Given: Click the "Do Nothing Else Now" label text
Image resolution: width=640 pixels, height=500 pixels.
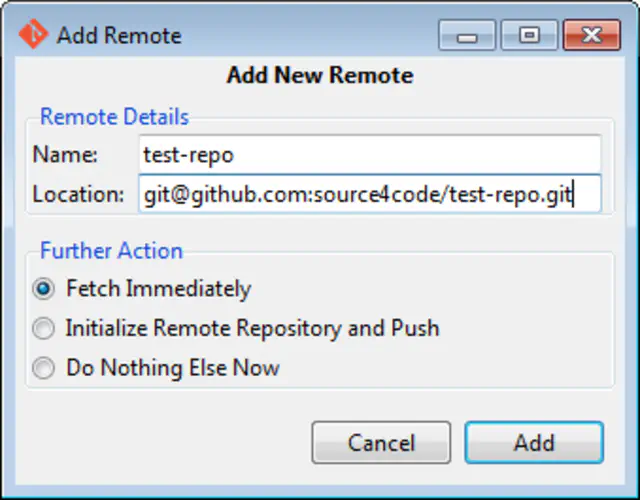Looking at the screenshot, I should (x=173, y=368).
